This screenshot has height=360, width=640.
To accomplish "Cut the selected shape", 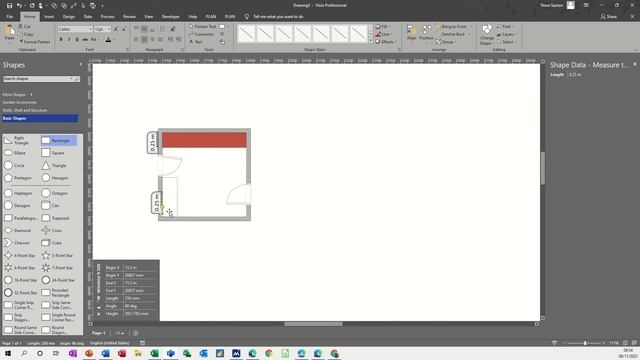I will pyautogui.click(x=24, y=27).
